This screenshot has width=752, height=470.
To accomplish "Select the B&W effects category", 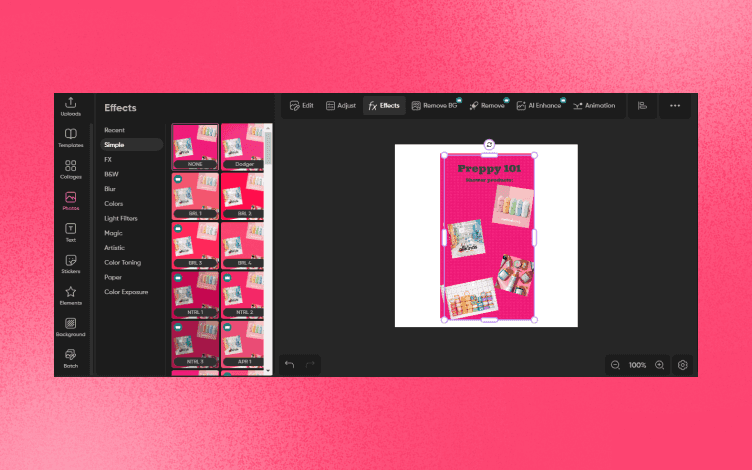I will pos(111,175).
